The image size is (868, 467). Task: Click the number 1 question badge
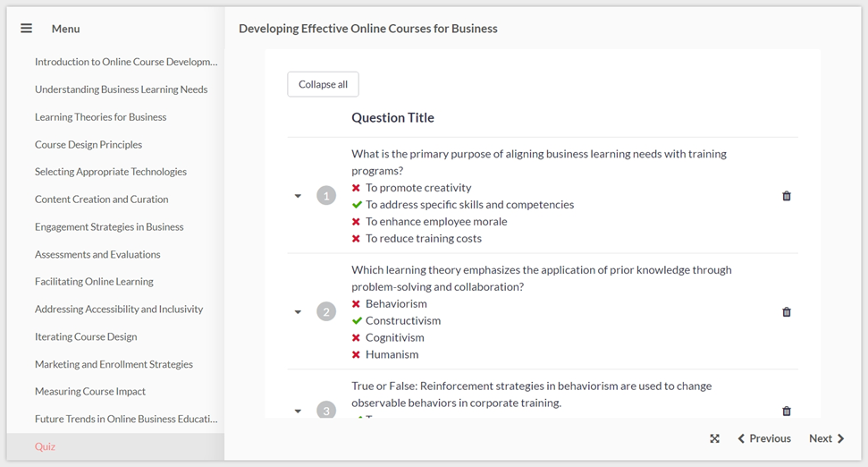click(x=326, y=196)
